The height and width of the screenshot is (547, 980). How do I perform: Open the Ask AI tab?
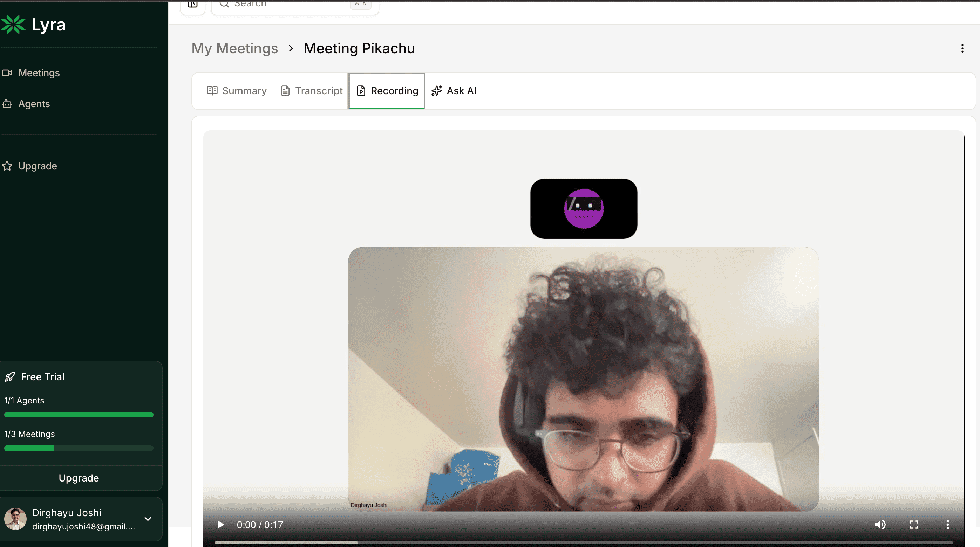coord(454,91)
